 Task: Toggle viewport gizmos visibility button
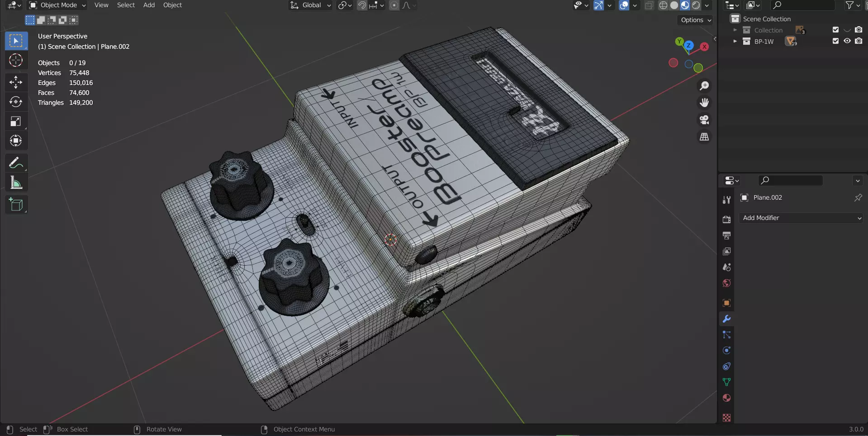598,5
